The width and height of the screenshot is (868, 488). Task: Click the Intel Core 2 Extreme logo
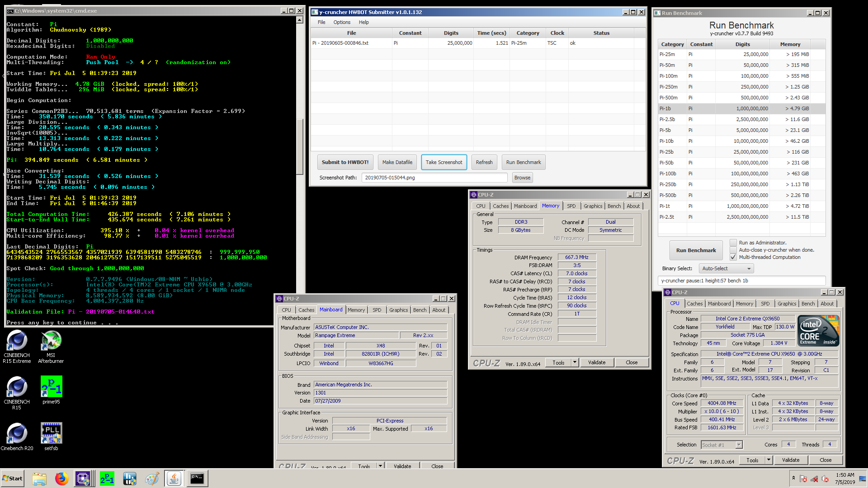coord(819,331)
